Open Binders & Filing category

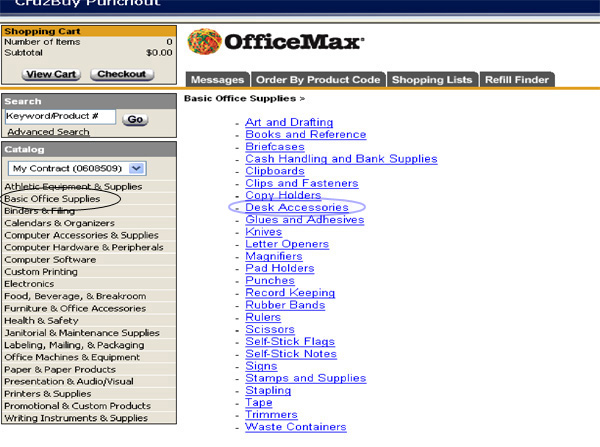pyautogui.click(x=39, y=211)
